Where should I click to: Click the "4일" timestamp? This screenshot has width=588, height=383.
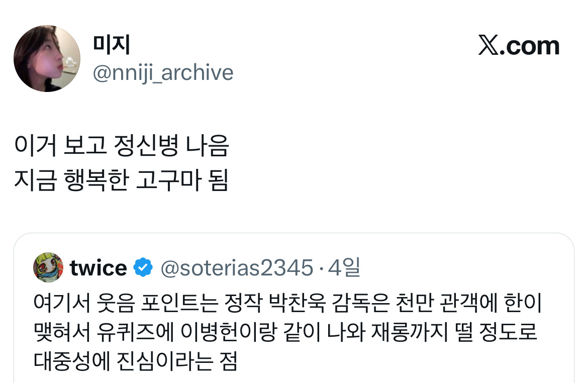[x=344, y=268]
